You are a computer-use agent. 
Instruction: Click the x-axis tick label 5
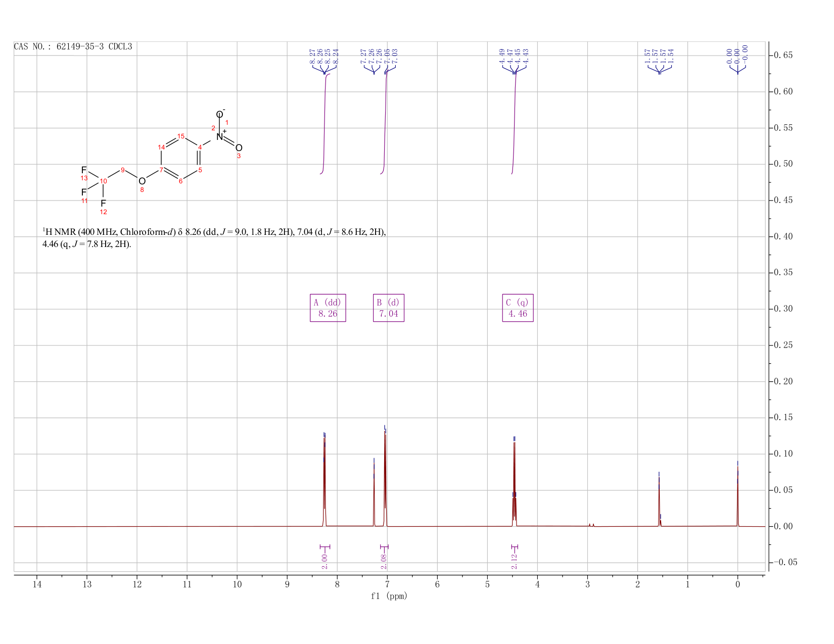click(487, 584)
